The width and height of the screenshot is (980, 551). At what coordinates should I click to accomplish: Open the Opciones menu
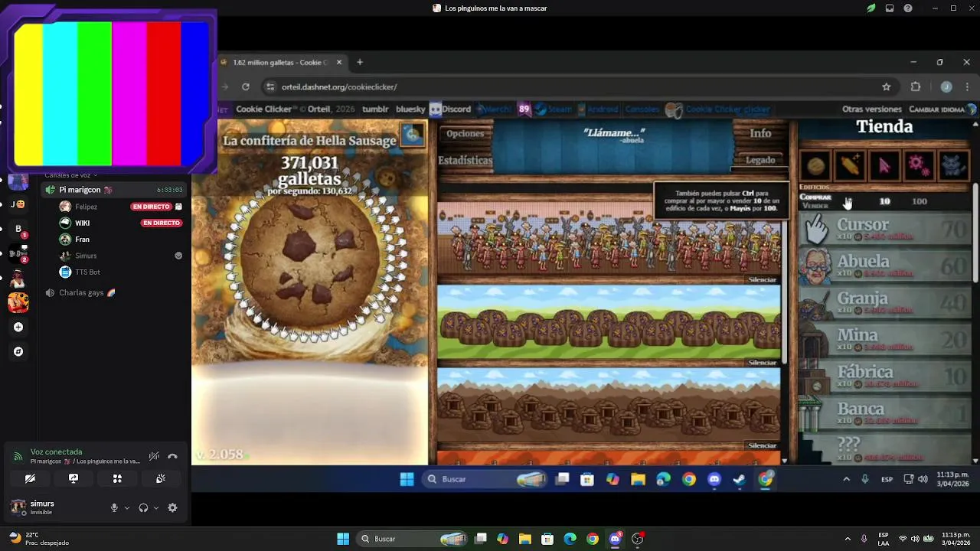[465, 133]
